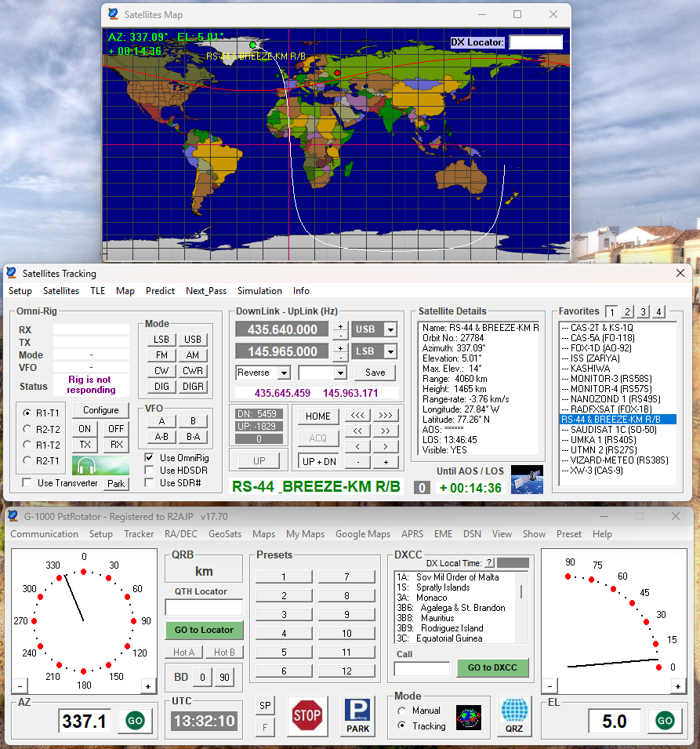This screenshot has width=700, height=749.
Task: Click the Configure button
Action: pos(101,410)
